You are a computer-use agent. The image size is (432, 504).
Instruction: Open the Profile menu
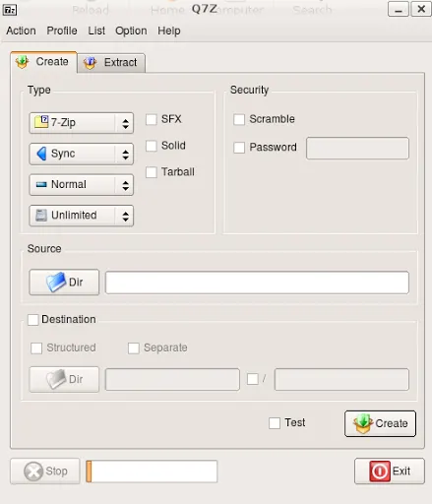click(62, 31)
